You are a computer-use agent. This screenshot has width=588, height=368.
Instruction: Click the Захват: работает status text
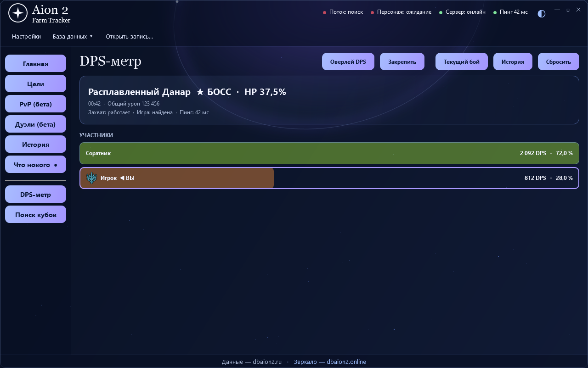pyautogui.click(x=109, y=112)
